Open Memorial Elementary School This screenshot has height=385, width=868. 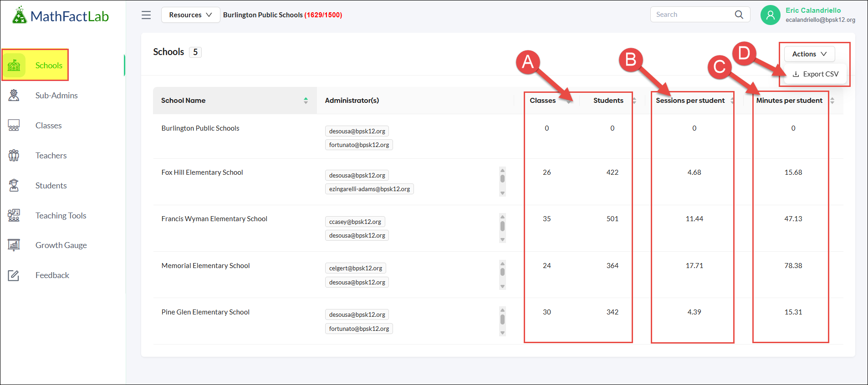205,266
